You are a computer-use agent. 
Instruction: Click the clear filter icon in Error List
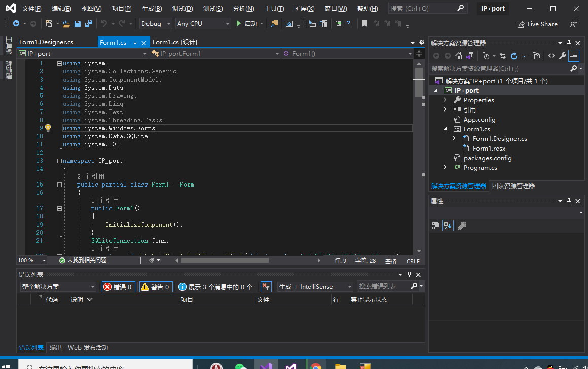click(x=266, y=287)
